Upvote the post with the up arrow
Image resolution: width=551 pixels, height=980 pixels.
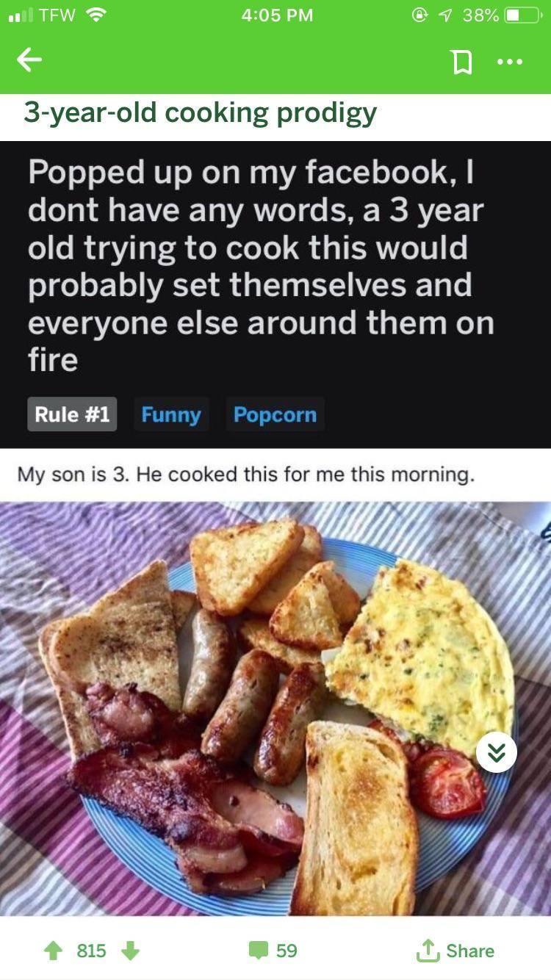pos(53,951)
